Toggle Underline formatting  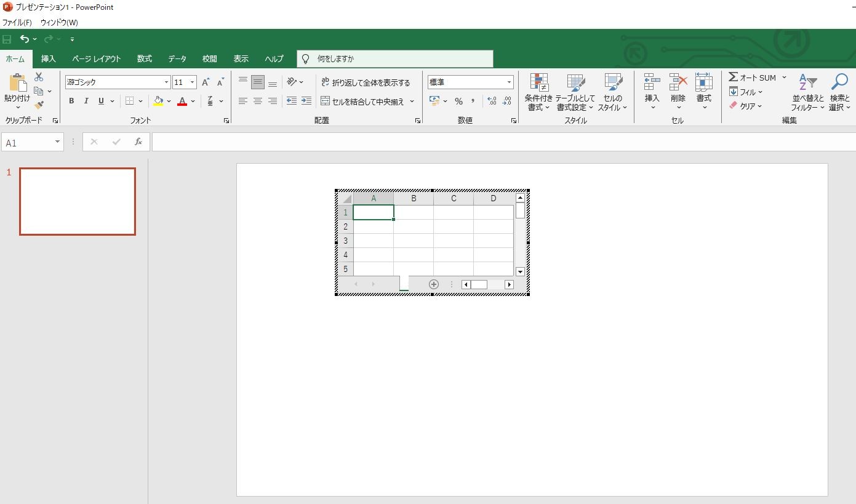click(x=101, y=101)
